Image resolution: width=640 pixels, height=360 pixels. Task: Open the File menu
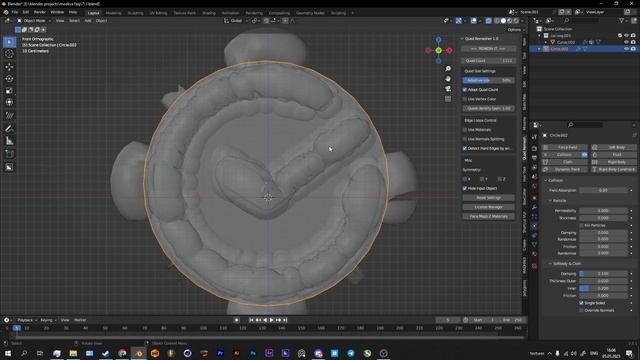point(15,12)
